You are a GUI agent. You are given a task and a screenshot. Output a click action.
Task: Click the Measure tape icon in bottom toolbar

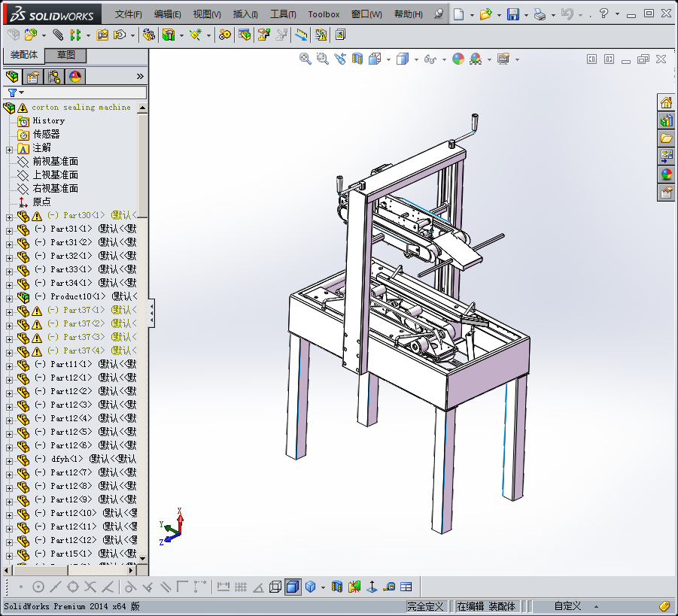click(389, 587)
